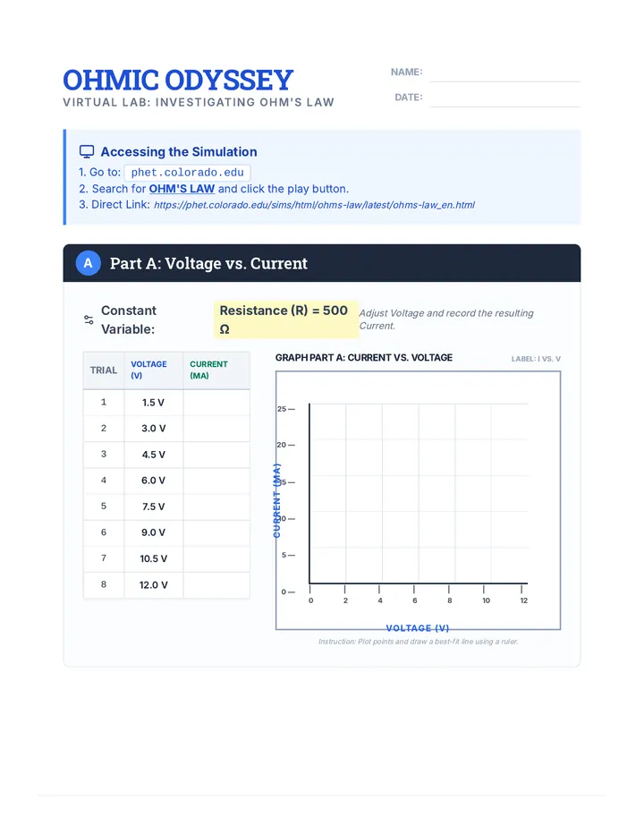
Task: Click the 1.5 V voltage cell
Action: (153, 403)
